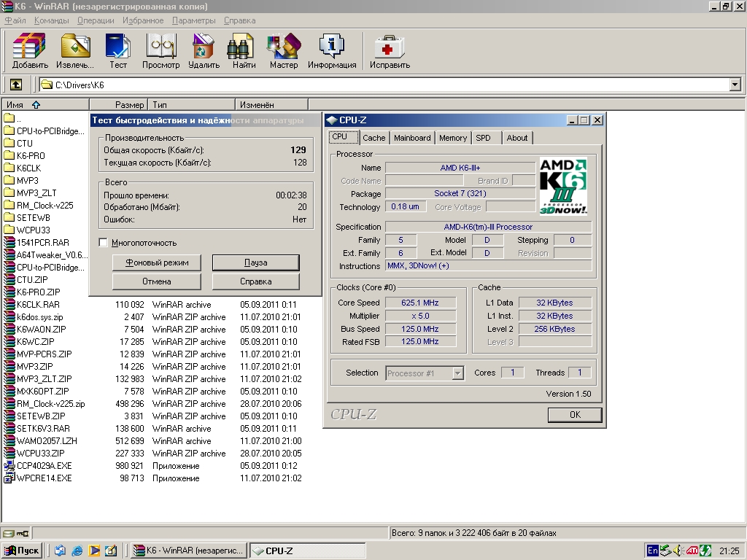Enable the Многопоточность checkbox
The height and width of the screenshot is (560, 747).
click(x=103, y=242)
